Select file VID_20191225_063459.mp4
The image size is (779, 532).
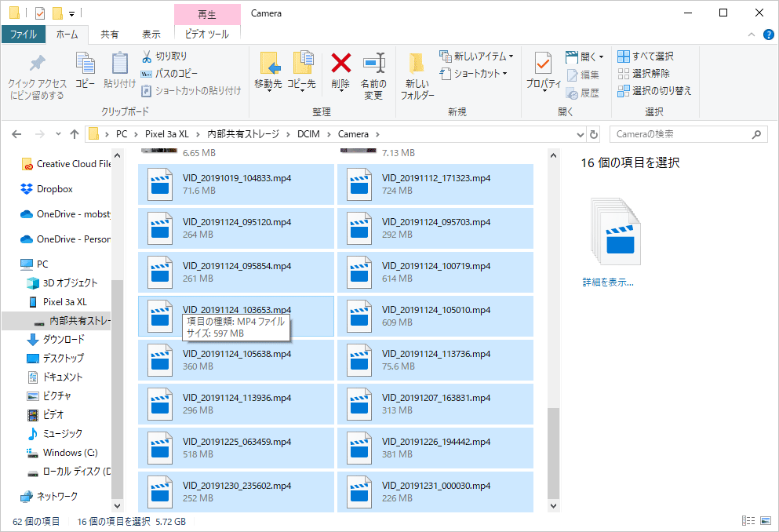click(x=236, y=448)
